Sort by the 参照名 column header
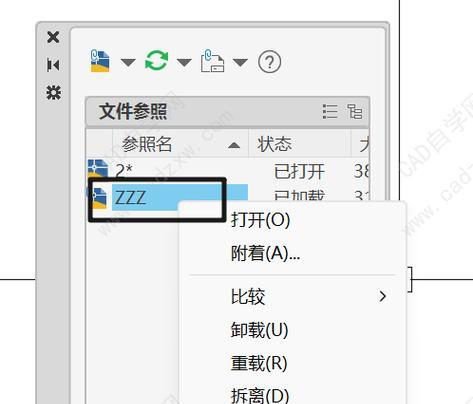Image resolution: width=473 pixels, height=404 pixels. 180,144
